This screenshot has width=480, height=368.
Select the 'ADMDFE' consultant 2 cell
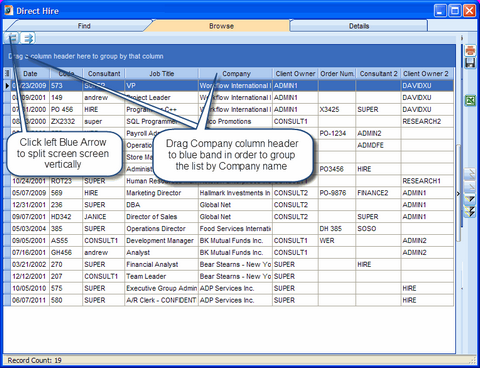[x=378, y=145]
